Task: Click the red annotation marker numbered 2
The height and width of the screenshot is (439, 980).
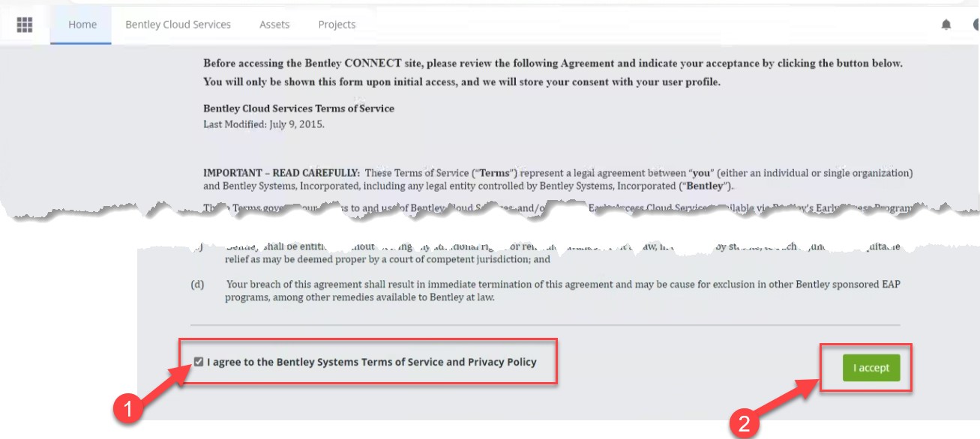Action: click(x=744, y=424)
